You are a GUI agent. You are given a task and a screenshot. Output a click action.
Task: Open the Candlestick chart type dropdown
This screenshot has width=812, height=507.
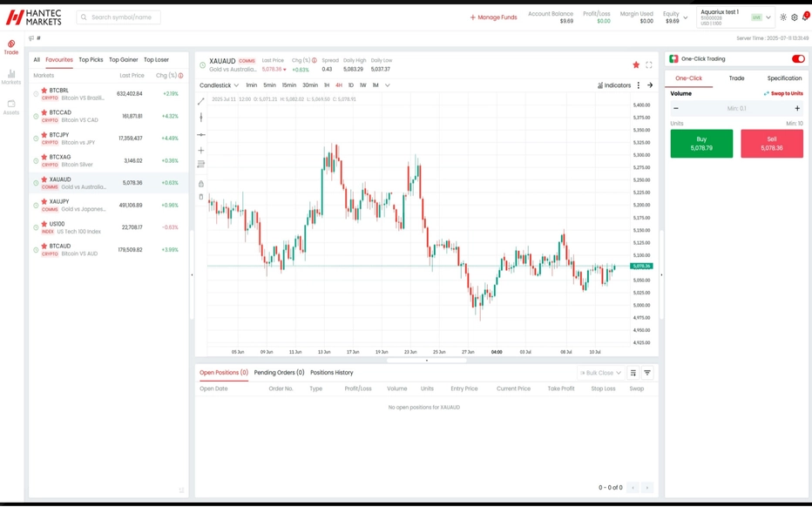(219, 85)
